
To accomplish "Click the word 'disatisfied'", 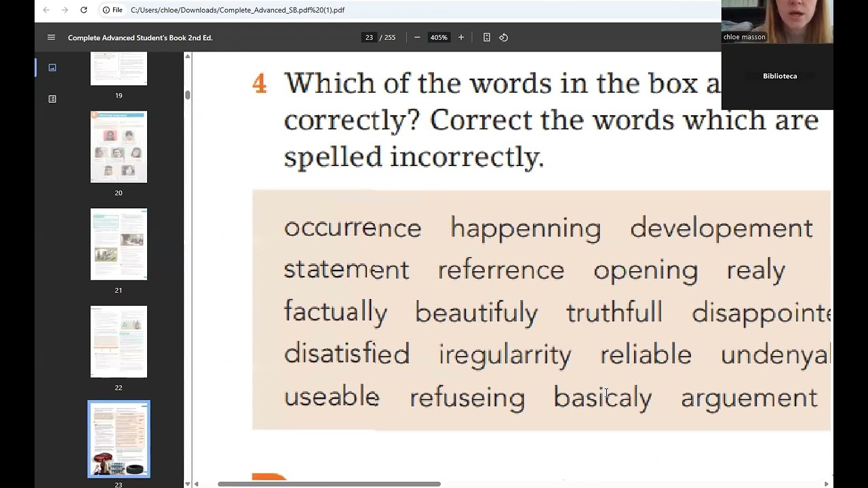I will pyautogui.click(x=347, y=353).
